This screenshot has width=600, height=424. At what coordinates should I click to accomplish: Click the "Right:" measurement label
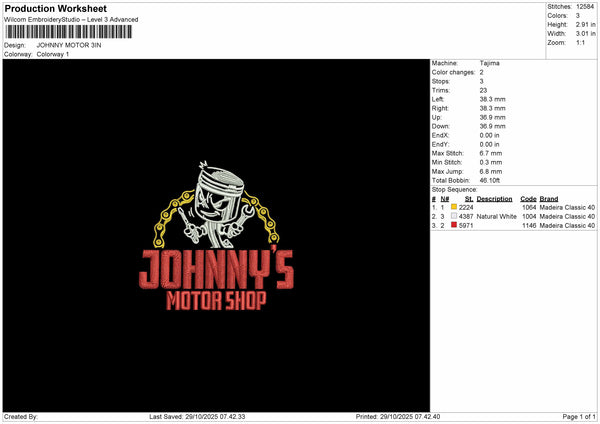click(440, 108)
